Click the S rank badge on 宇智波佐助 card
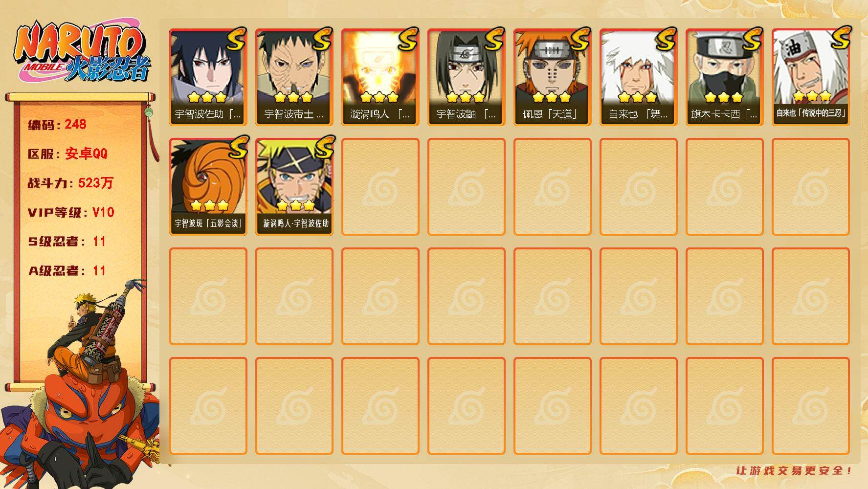 [x=236, y=39]
